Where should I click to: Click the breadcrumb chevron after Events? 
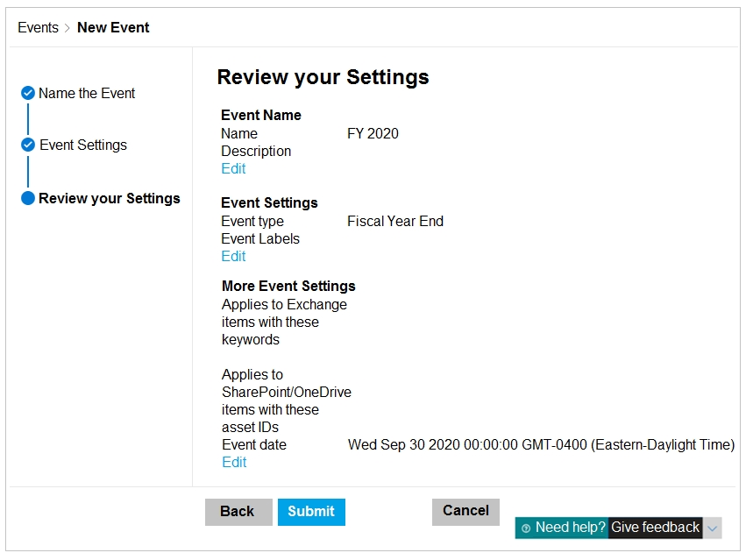click(67, 28)
